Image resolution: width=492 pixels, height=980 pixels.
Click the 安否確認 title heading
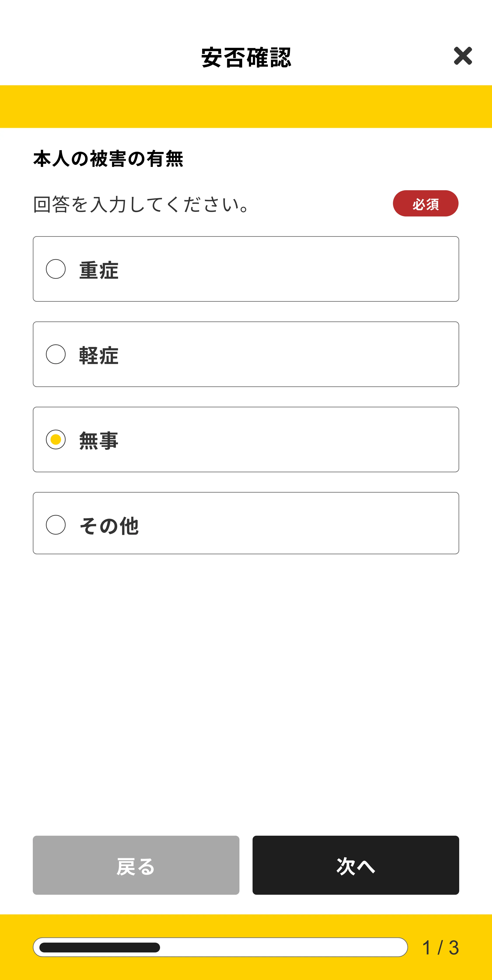[246, 58]
